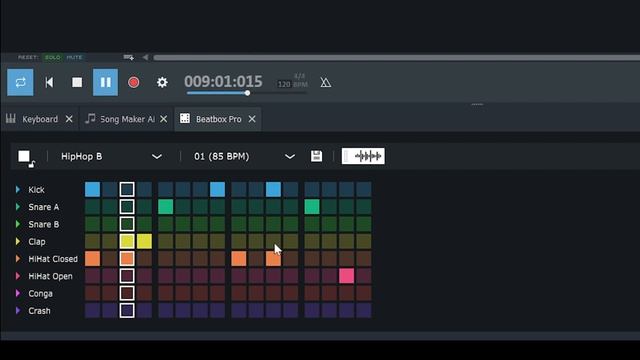Toggle the loop playback button
This screenshot has height=360, width=640.
point(20,82)
